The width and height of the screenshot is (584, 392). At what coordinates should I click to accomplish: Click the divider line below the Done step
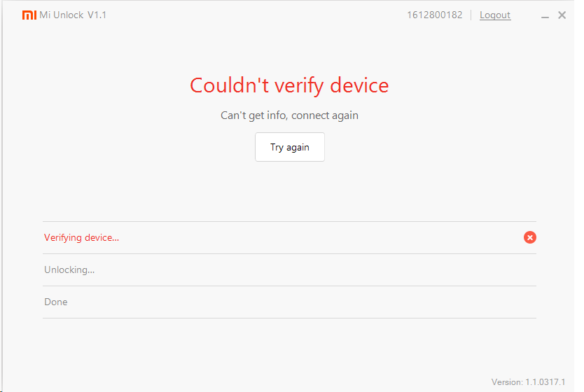(x=289, y=318)
